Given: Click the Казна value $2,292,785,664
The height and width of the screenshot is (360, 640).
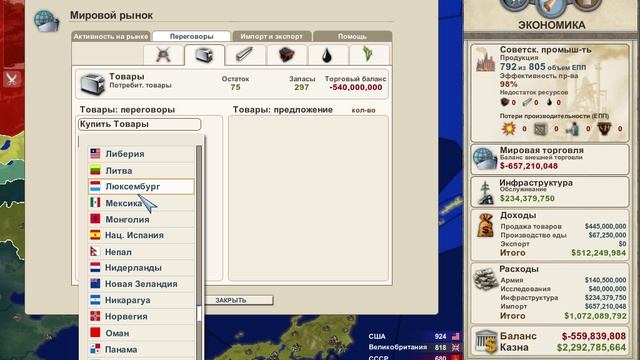Looking at the screenshot, I should tap(591, 348).
